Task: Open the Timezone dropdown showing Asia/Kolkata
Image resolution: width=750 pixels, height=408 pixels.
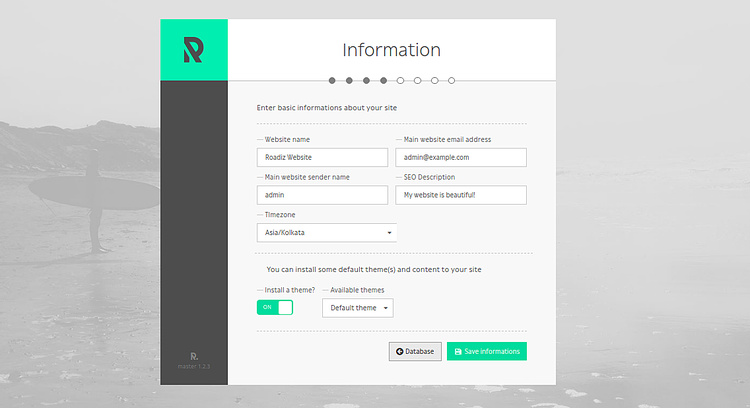Action: point(326,232)
